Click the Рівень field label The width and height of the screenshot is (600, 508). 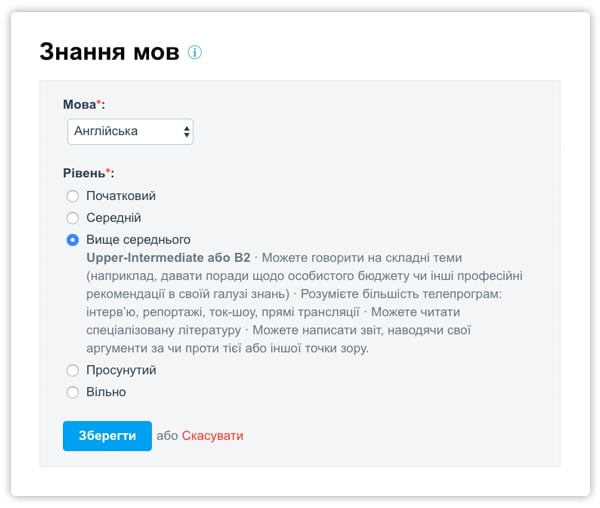click(x=88, y=173)
